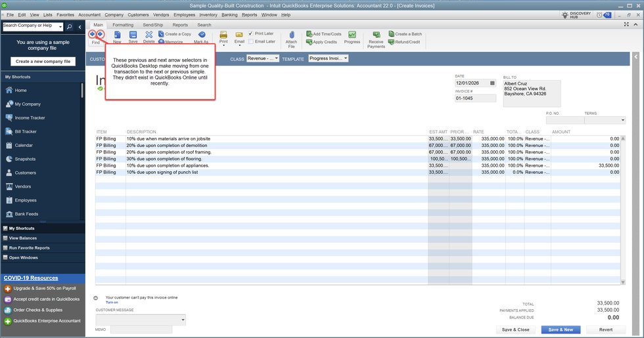Click the previous transaction arrow

93,33
